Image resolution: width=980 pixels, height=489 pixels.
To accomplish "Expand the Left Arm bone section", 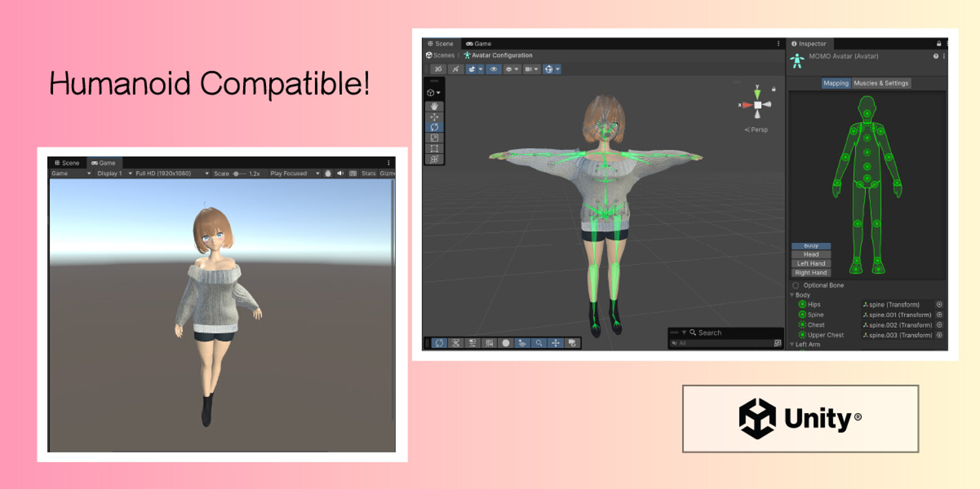I will pyautogui.click(x=792, y=344).
